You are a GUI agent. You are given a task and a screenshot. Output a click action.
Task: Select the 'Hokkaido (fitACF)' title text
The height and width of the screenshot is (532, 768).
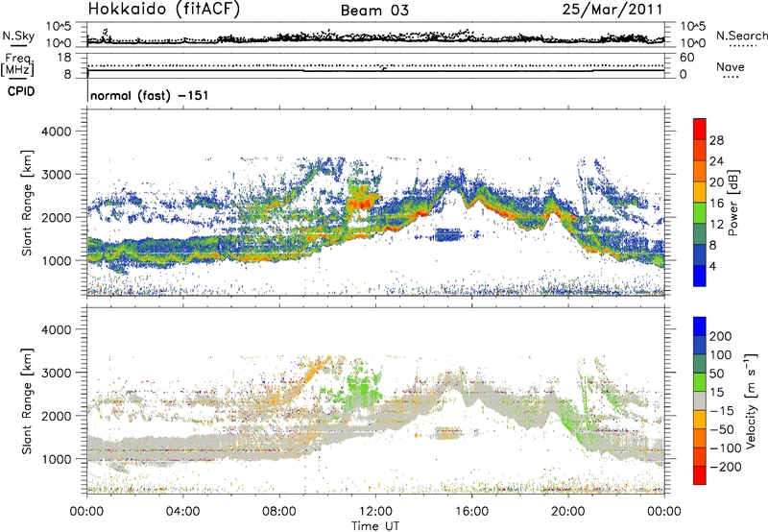(x=164, y=10)
